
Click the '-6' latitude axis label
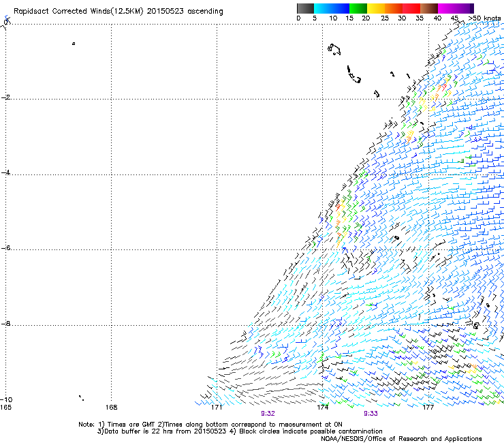click(x=5, y=247)
